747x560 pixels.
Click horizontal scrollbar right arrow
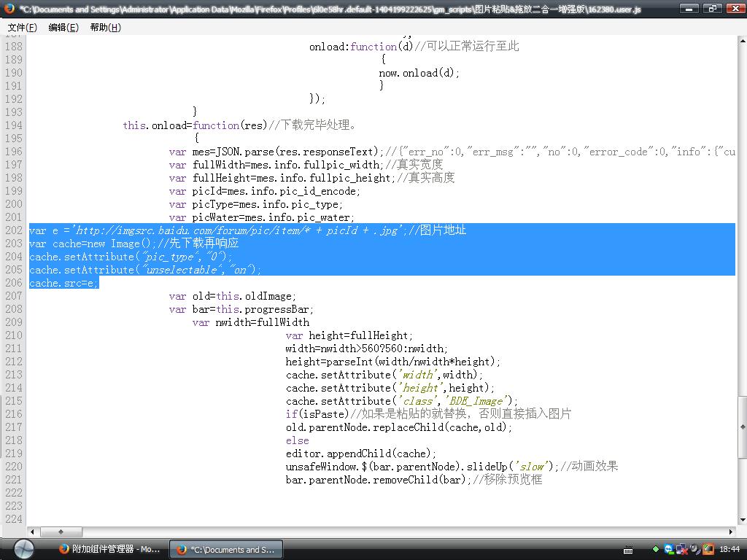click(x=731, y=532)
